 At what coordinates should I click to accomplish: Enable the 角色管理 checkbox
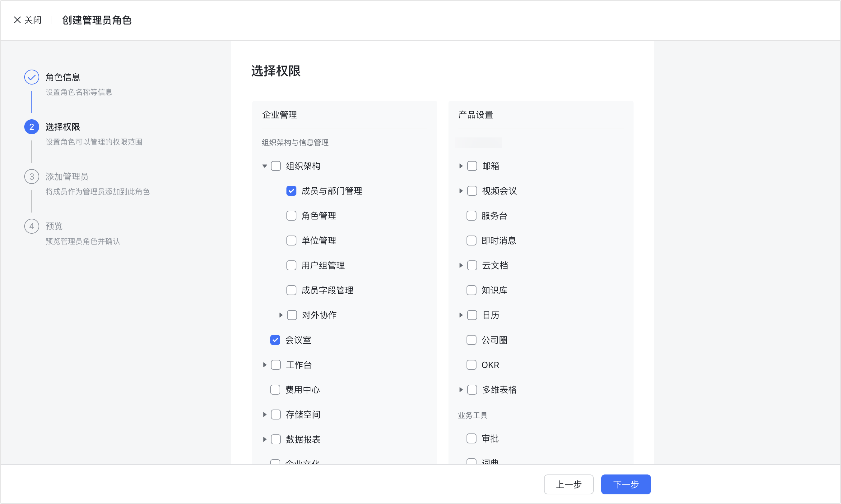click(291, 216)
